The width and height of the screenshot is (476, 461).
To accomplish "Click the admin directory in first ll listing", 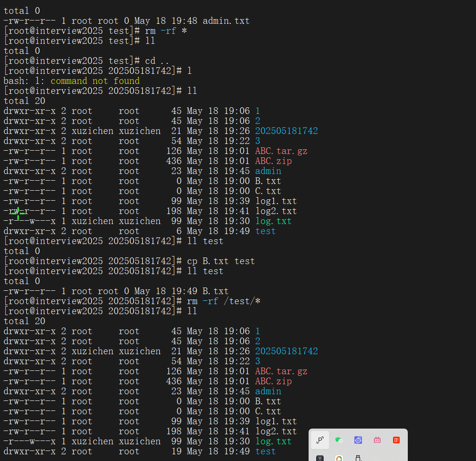I will point(268,171).
